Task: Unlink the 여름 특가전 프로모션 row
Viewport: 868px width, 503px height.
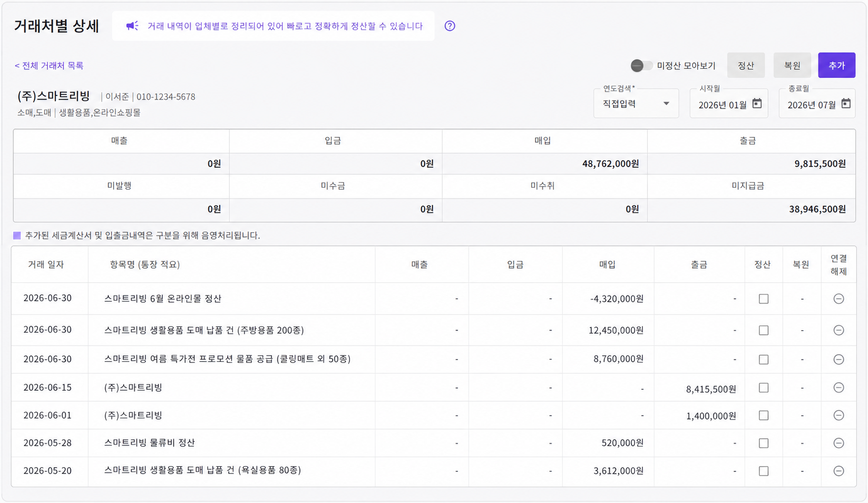Action: click(x=838, y=359)
